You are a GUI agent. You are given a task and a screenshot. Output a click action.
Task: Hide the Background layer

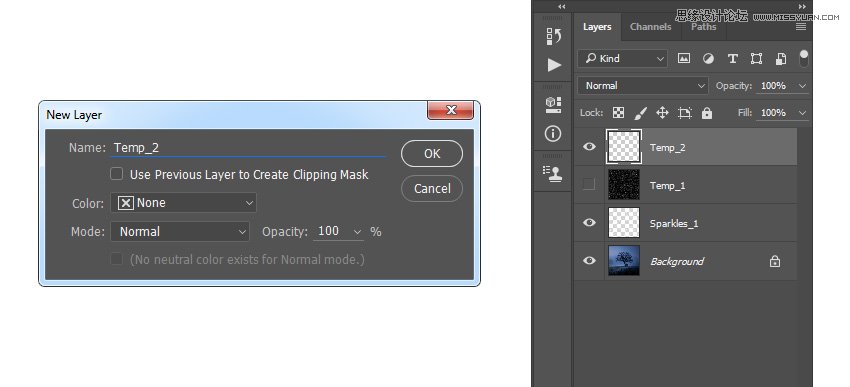[589, 260]
